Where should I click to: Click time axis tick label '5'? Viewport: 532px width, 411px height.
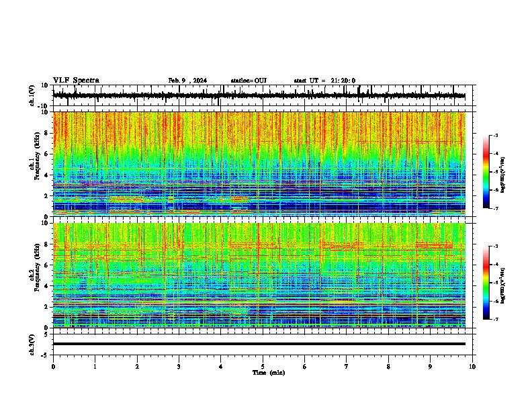coord(263,367)
